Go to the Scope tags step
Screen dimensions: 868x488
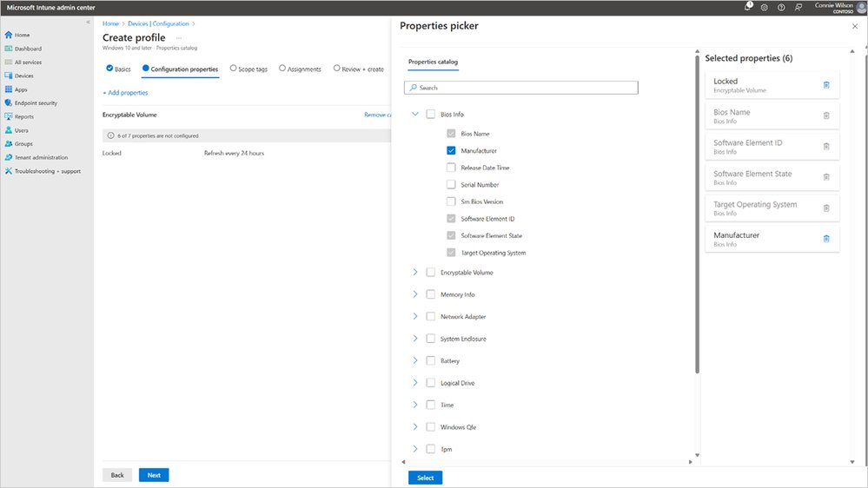click(248, 69)
